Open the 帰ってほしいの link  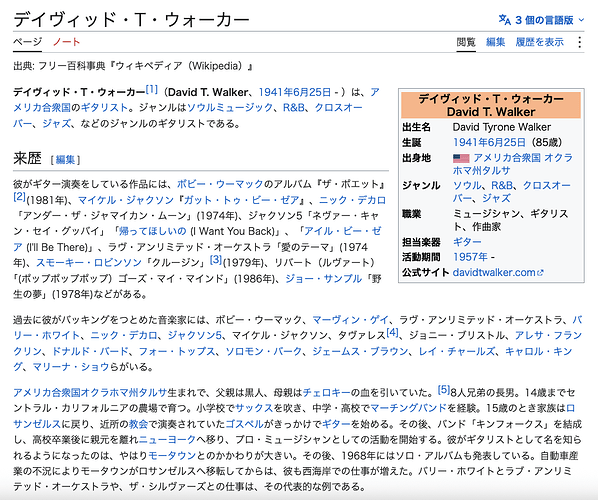point(152,232)
